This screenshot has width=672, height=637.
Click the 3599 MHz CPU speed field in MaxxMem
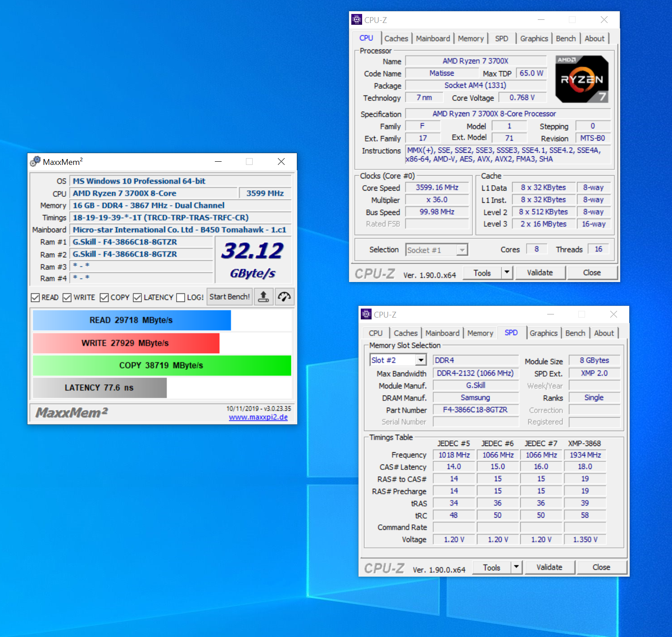coord(265,193)
